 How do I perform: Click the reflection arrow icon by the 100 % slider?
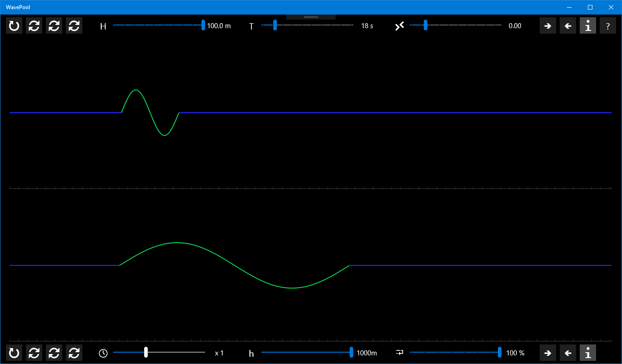(x=400, y=352)
